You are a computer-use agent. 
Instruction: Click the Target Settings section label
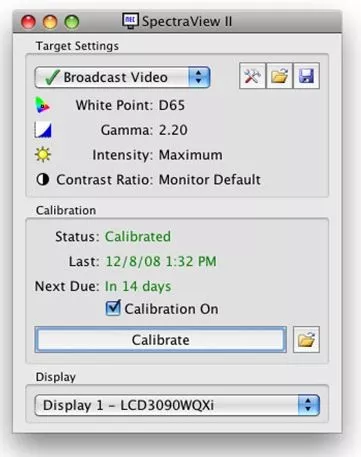(x=77, y=46)
